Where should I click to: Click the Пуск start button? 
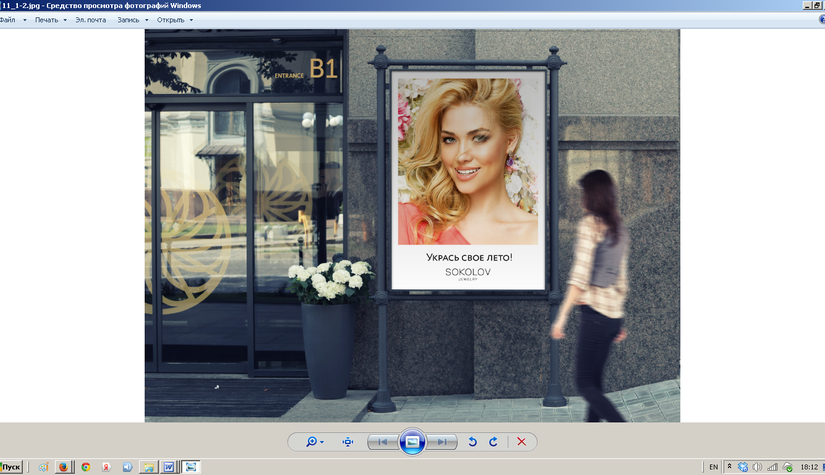tap(12, 467)
